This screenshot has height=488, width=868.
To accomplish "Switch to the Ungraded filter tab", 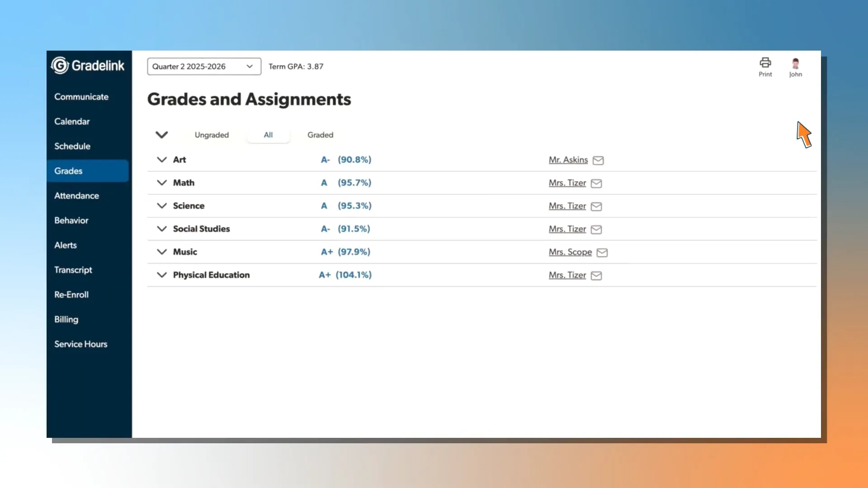I will tap(212, 135).
